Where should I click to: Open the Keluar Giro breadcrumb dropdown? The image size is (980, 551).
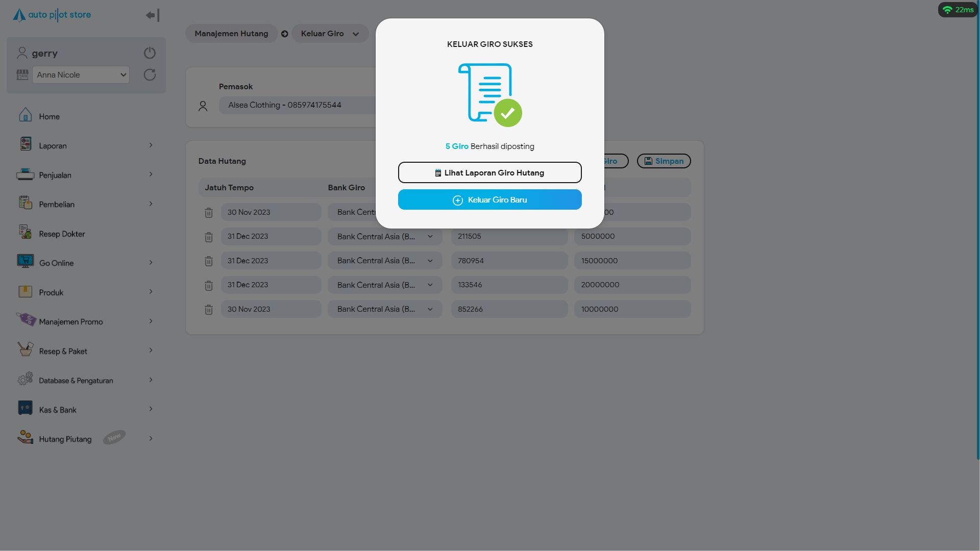(x=330, y=34)
